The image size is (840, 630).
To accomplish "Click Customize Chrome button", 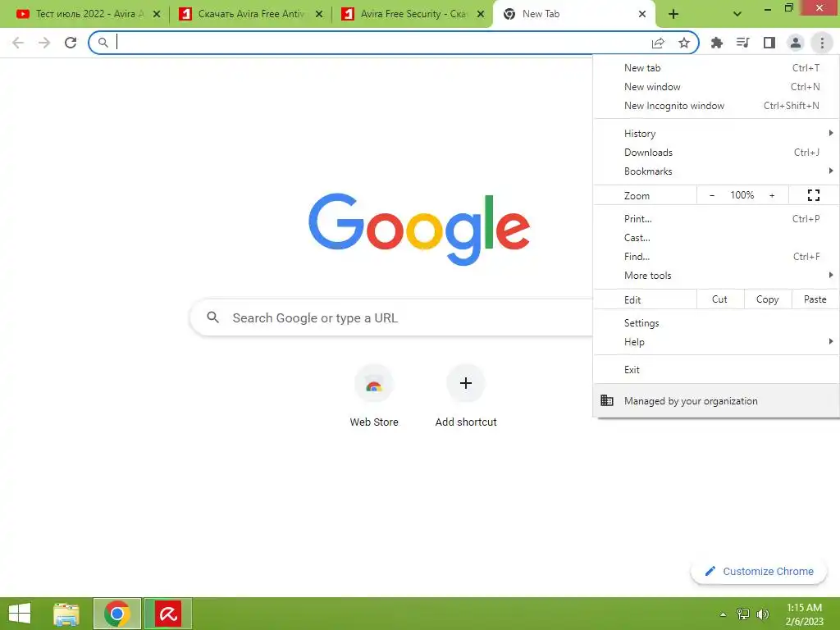I will point(759,572).
